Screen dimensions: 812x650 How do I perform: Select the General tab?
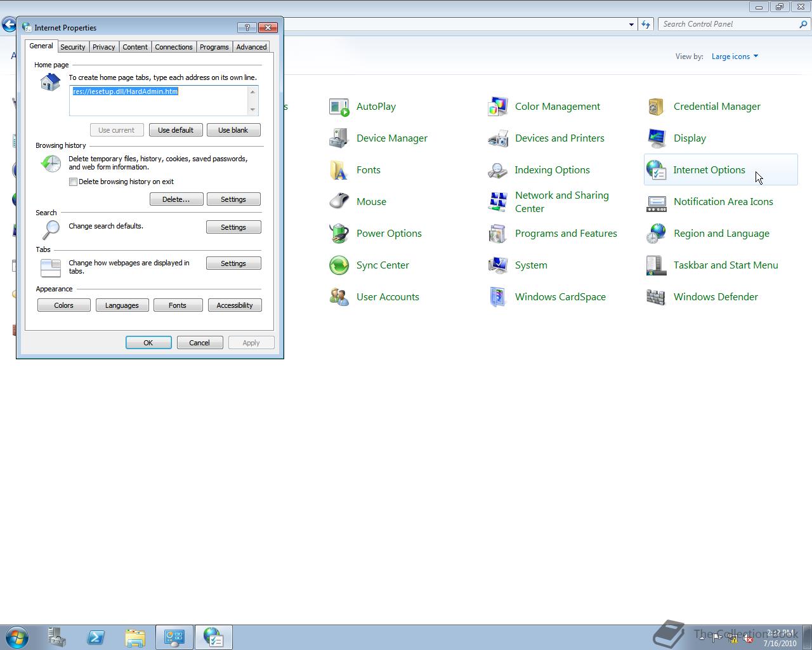[x=41, y=46]
